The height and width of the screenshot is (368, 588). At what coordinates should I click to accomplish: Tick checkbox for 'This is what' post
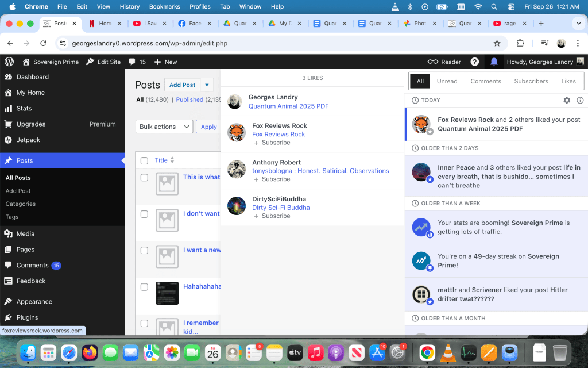pyautogui.click(x=144, y=177)
